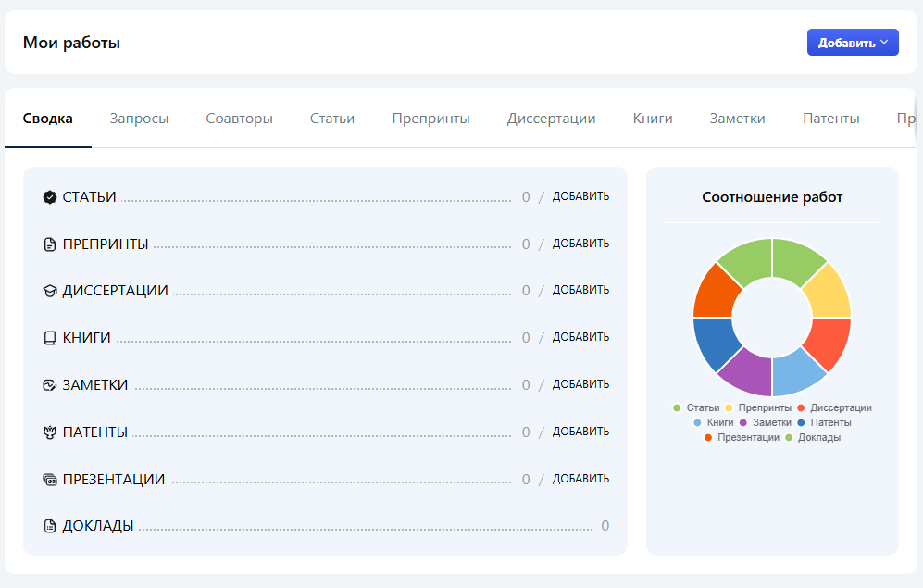Viewport: 923px width, 588px height.
Task: Click the book icon beside КНИГИ
Action: pos(50,338)
